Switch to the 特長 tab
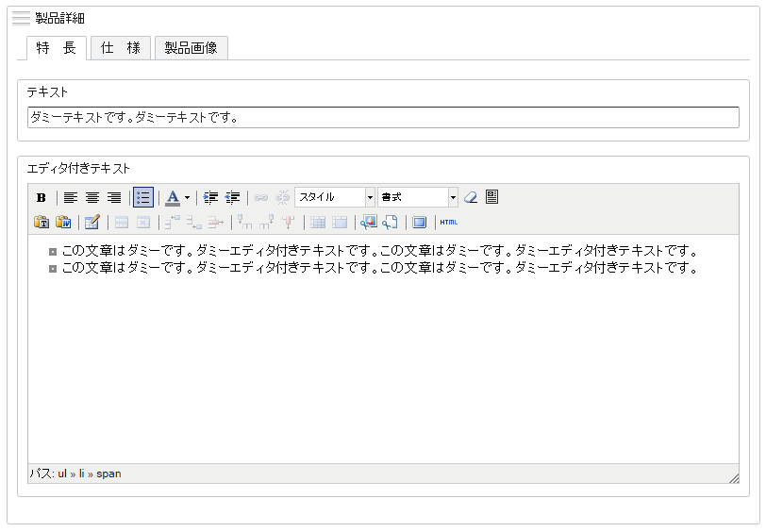Image resolution: width=766 pixels, height=532 pixels. [57, 48]
